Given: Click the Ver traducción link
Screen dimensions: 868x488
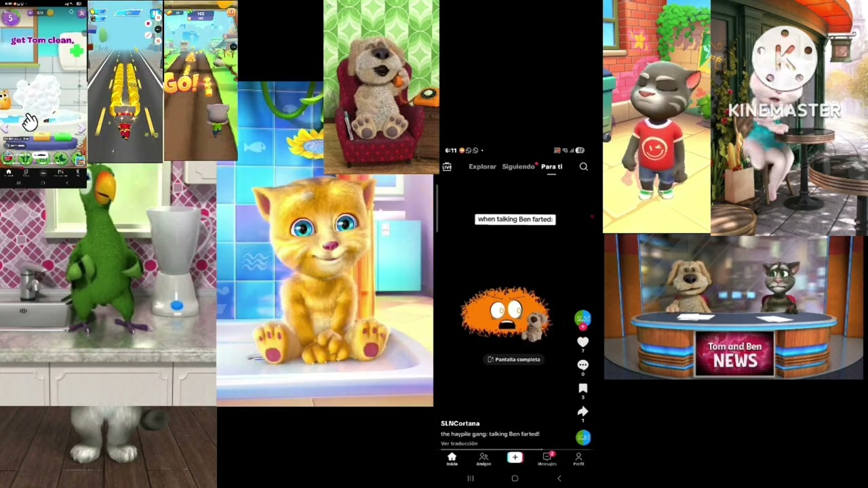Looking at the screenshot, I should [459, 443].
